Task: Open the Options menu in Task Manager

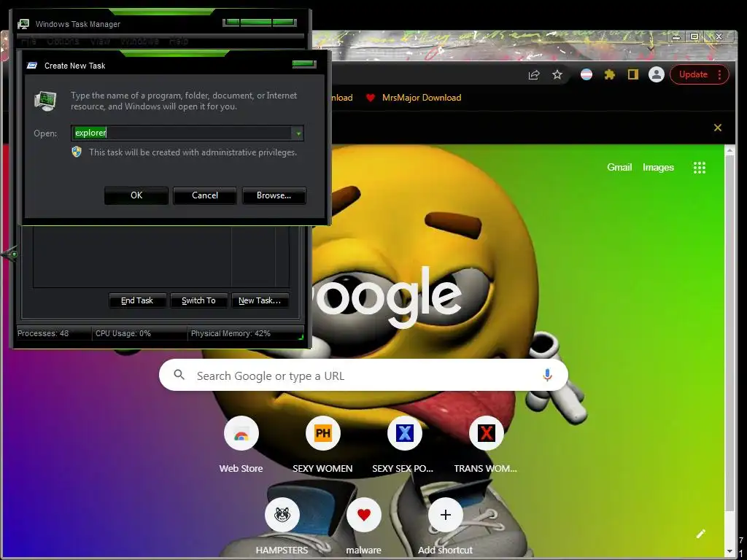Action: click(63, 42)
